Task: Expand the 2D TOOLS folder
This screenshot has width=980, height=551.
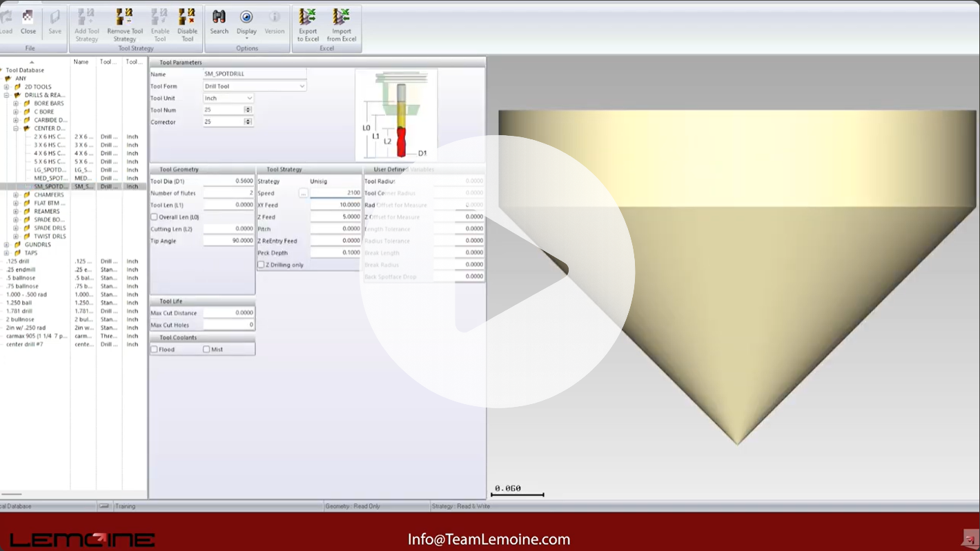Action: tap(7, 87)
